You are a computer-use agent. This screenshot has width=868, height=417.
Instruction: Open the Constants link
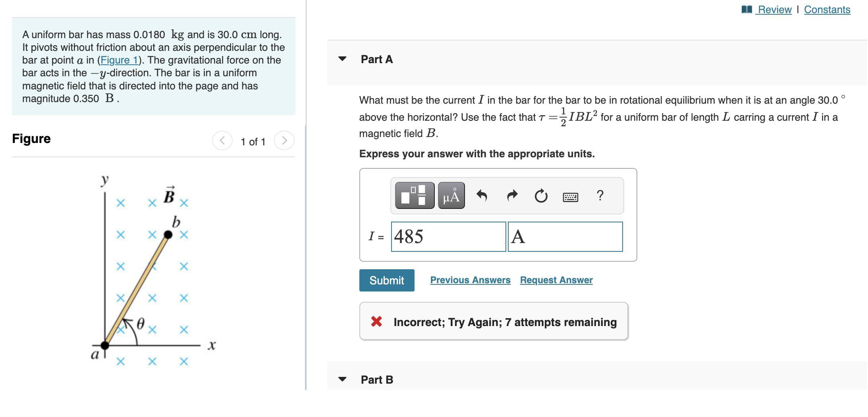(827, 10)
